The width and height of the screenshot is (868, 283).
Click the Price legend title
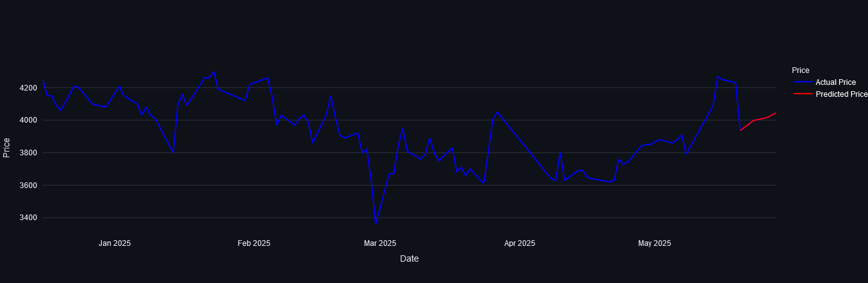[x=801, y=70]
